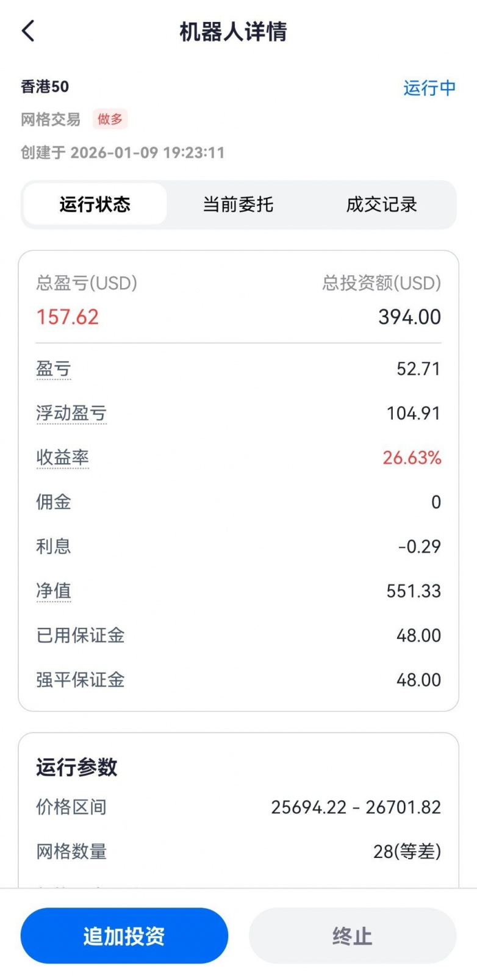Tap the 香港50 instrument name
This screenshot has width=477, height=980.
click(x=45, y=87)
